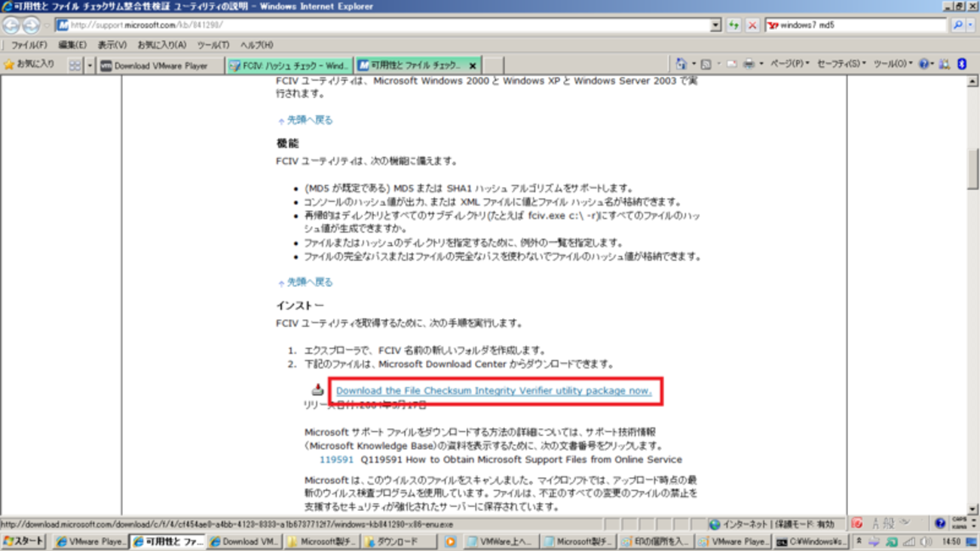Open the Help (ヘルプ(H)) menu
This screenshot has height=551, width=980.
click(256, 45)
